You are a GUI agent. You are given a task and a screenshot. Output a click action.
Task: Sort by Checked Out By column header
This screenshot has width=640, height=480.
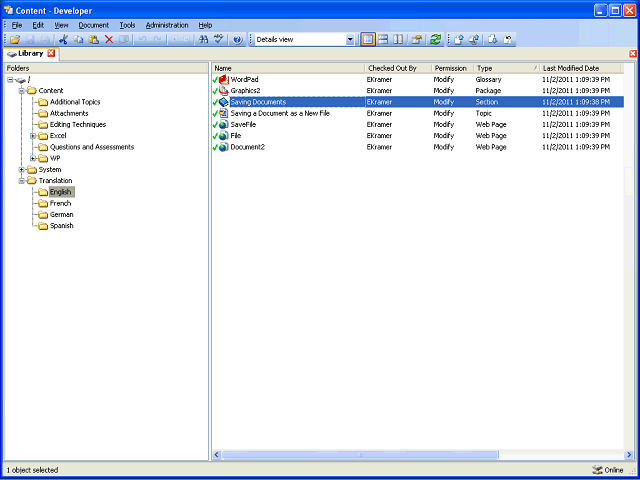398,68
